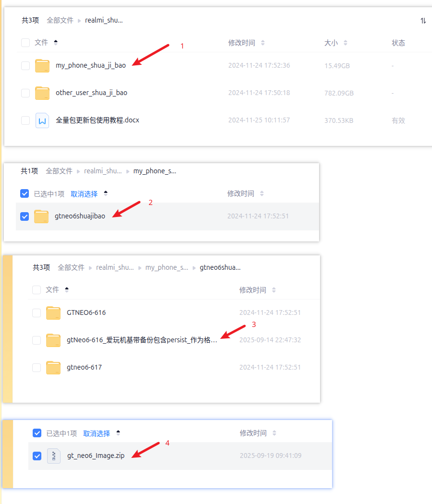Click 文件 sort arrow in third panel

pos(67,289)
